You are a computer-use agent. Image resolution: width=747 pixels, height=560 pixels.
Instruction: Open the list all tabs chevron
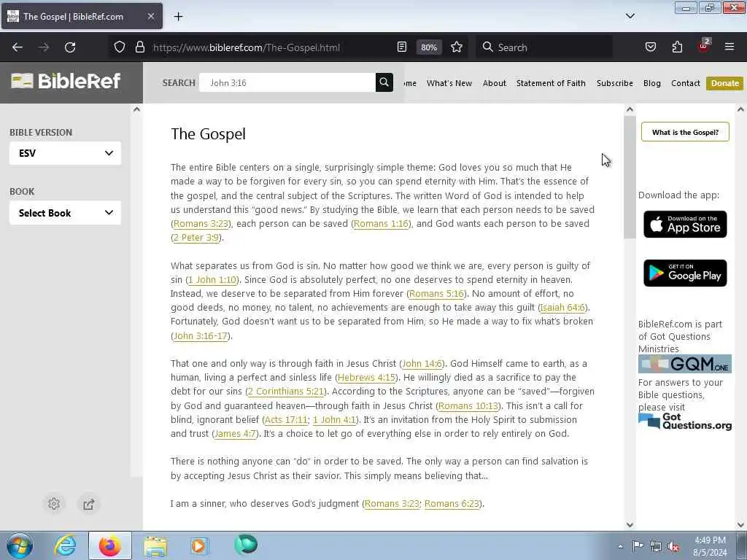pyautogui.click(x=630, y=16)
